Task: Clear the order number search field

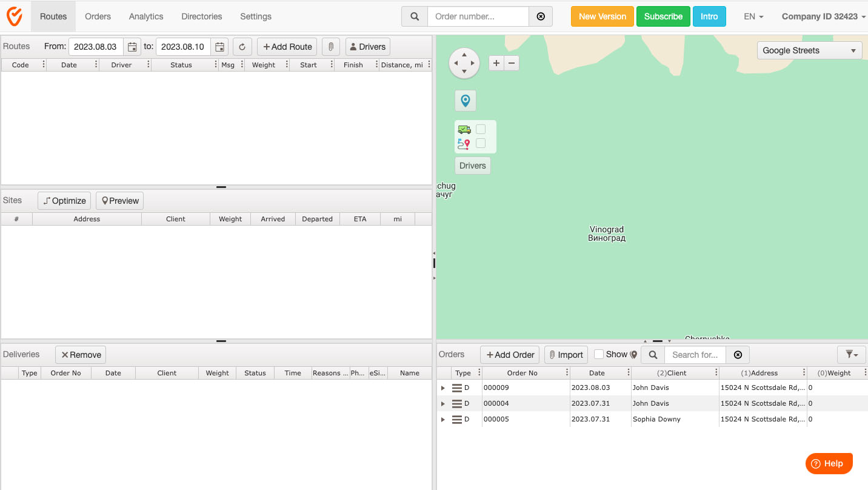Action: (x=541, y=16)
